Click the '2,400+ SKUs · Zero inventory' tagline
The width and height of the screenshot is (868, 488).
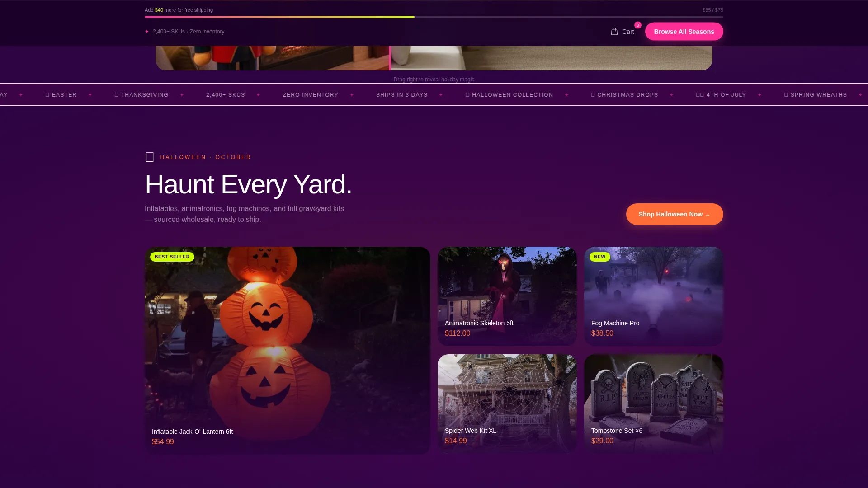[x=189, y=32]
